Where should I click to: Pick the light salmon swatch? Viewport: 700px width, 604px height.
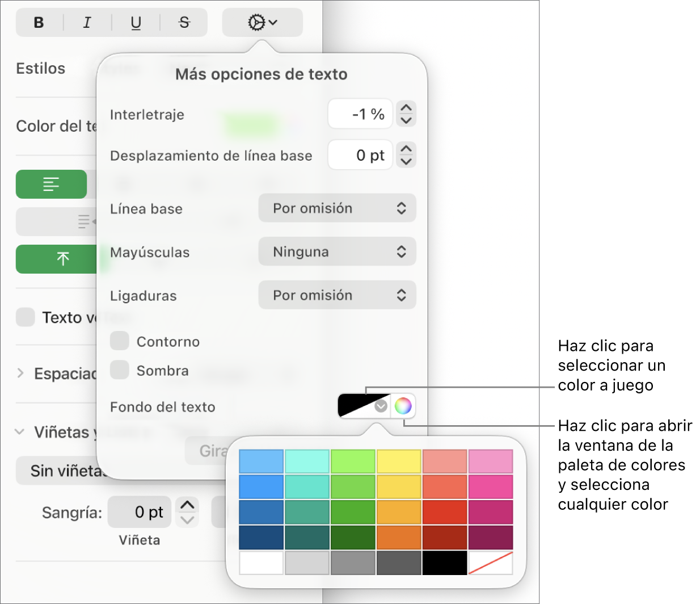(445, 462)
